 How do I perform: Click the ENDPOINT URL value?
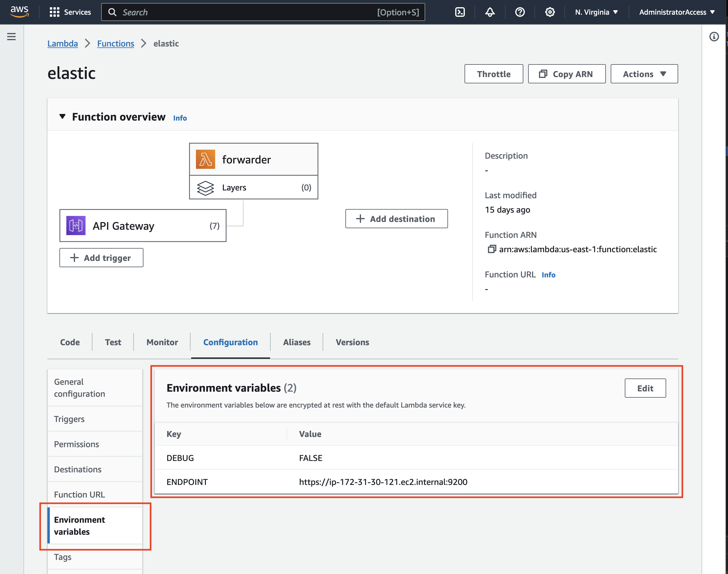(383, 482)
